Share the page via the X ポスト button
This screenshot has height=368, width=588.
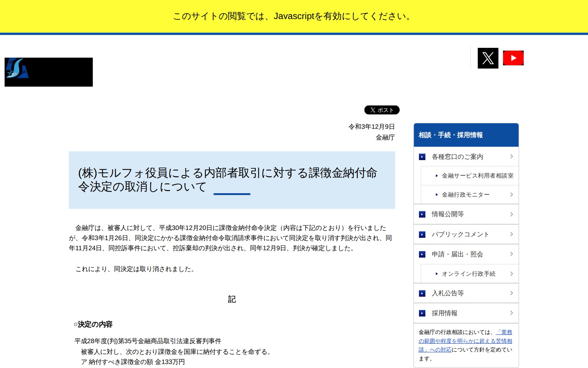[381, 110]
